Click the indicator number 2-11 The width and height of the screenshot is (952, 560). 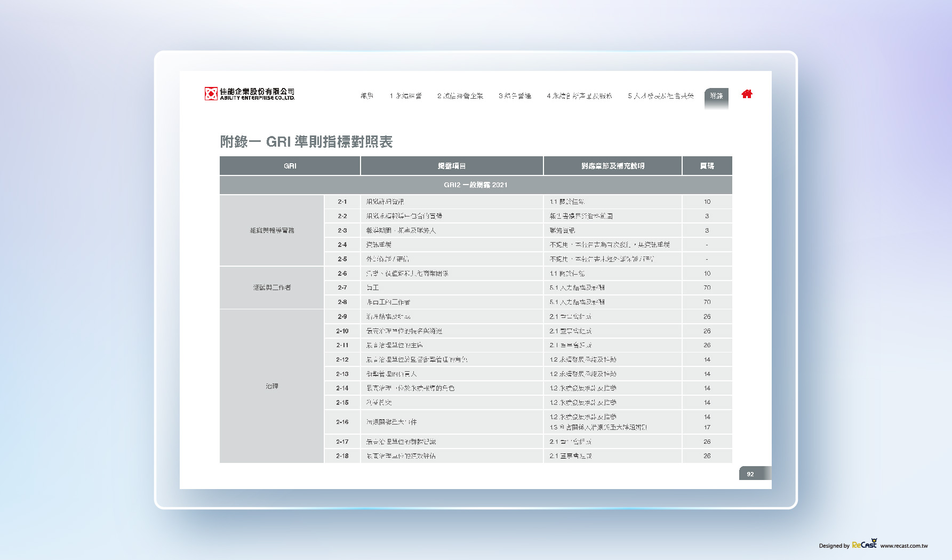(342, 345)
